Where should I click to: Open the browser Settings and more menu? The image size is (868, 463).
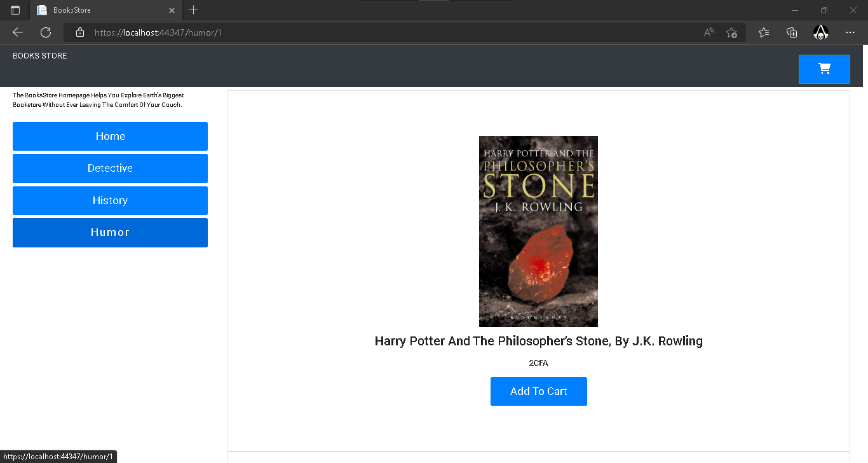point(850,32)
